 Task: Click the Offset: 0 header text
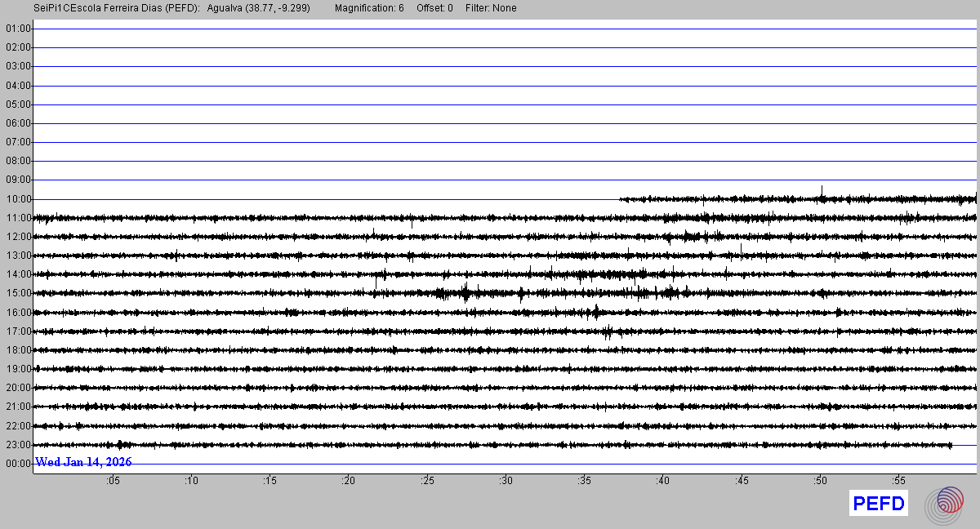click(x=434, y=8)
